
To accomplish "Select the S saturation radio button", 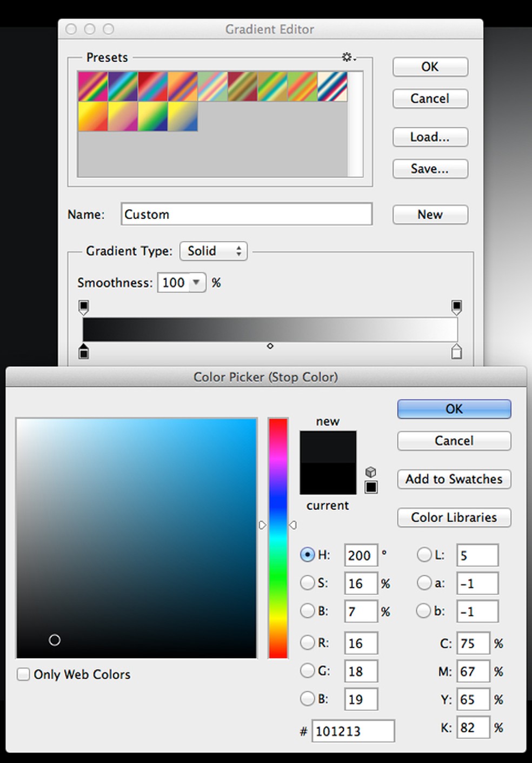I will point(307,583).
